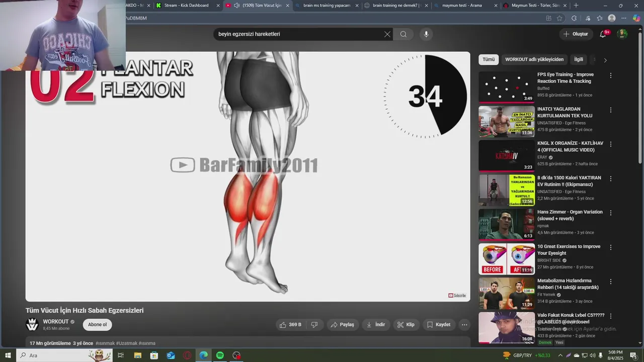Open Windows notification center
Viewport: 644px width, 362px height.
tap(633, 355)
